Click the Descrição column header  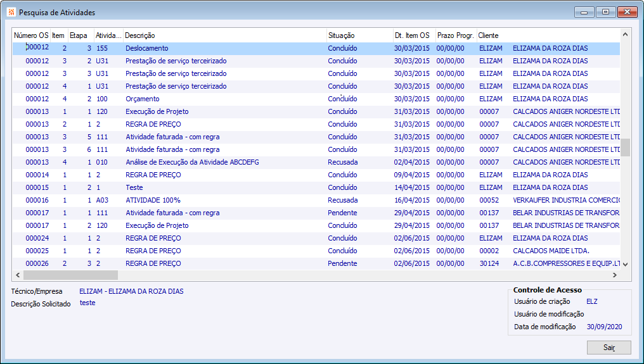224,35
